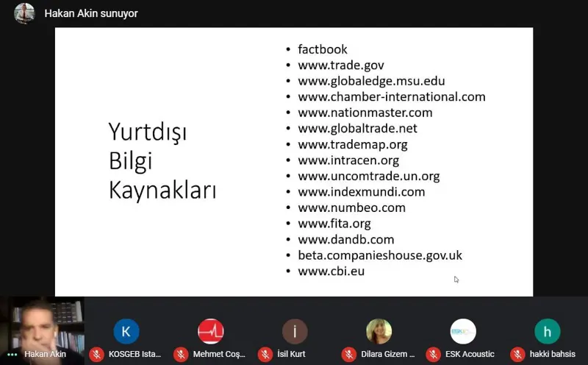The width and height of the screenshot is (588, 365).
Task: Click the Hakan Akin sunuyor presenter label
Action: tap(91, 13)
